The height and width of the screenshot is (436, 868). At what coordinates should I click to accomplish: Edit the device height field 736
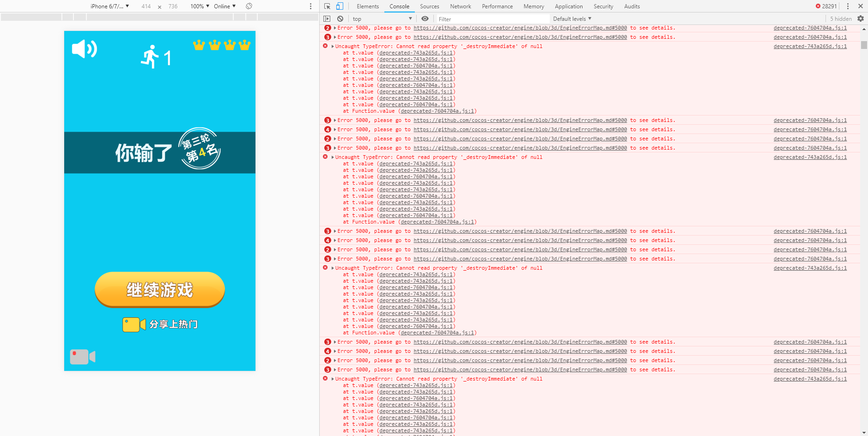173,6
